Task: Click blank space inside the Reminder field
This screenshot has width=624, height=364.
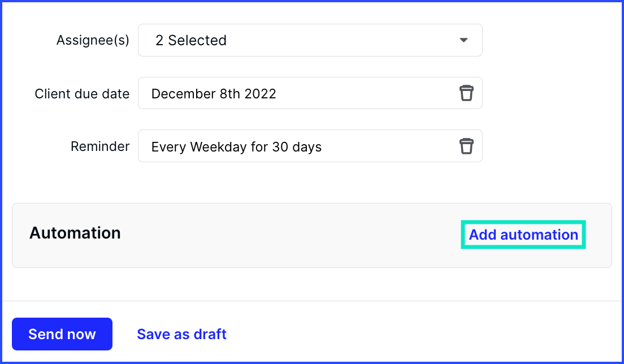Action: (x=390, y=146)
